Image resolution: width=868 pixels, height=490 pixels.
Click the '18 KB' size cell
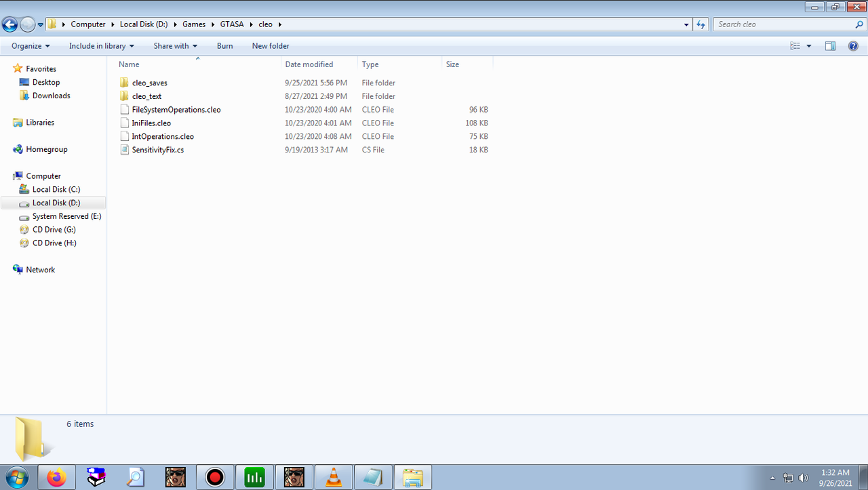[x=479, y=150]
